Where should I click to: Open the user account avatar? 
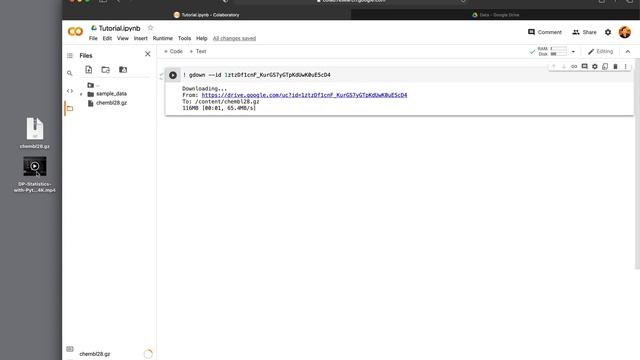(624, 32)
